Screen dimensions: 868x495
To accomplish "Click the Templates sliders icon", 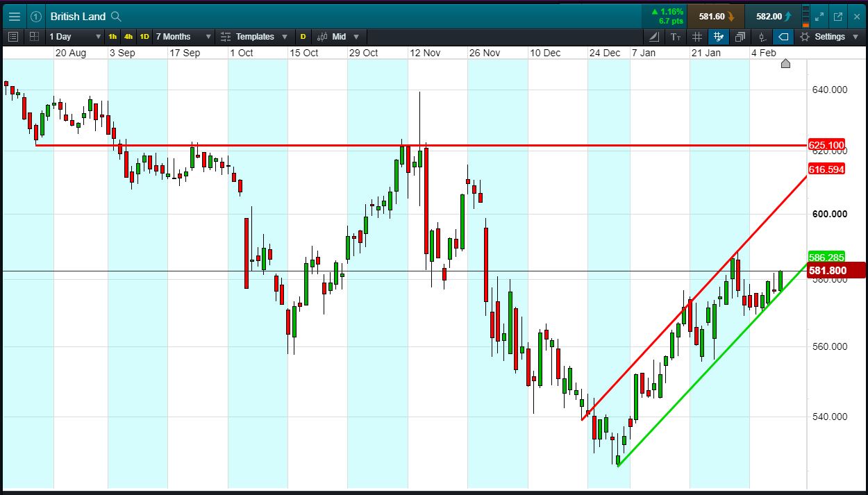I will (x=226, y=37).
